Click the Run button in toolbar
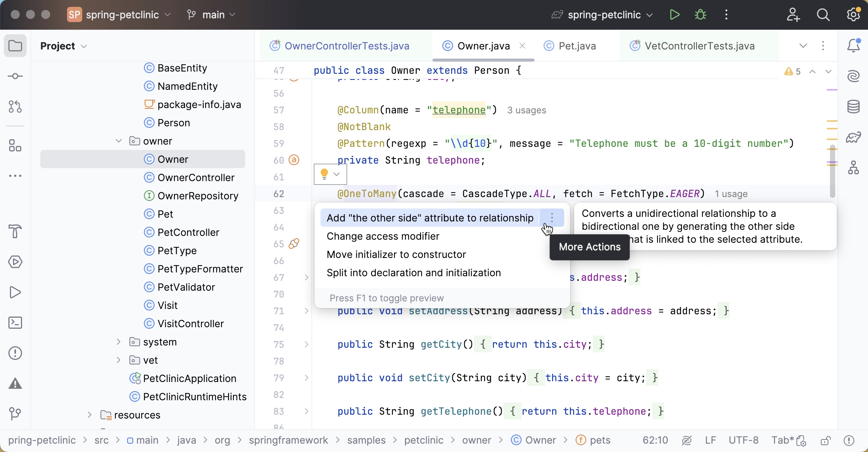 pyautogui.click(x=675, y=14)
